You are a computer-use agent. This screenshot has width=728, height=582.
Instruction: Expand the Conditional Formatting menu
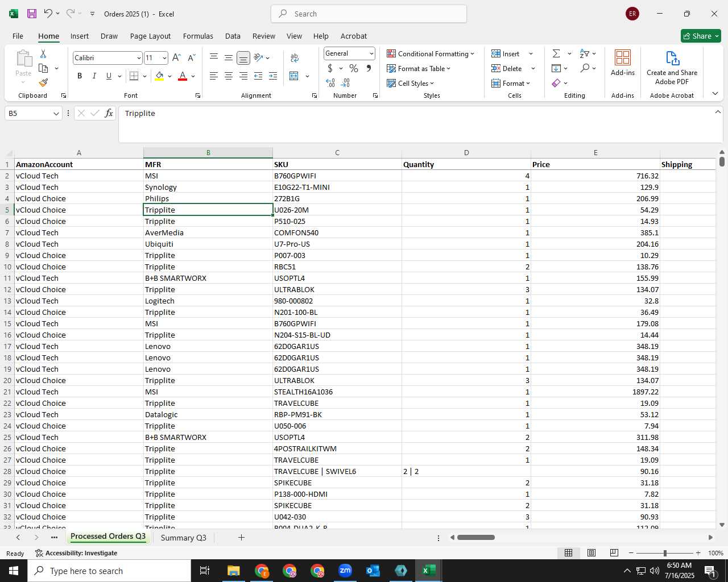coord(431,53)
